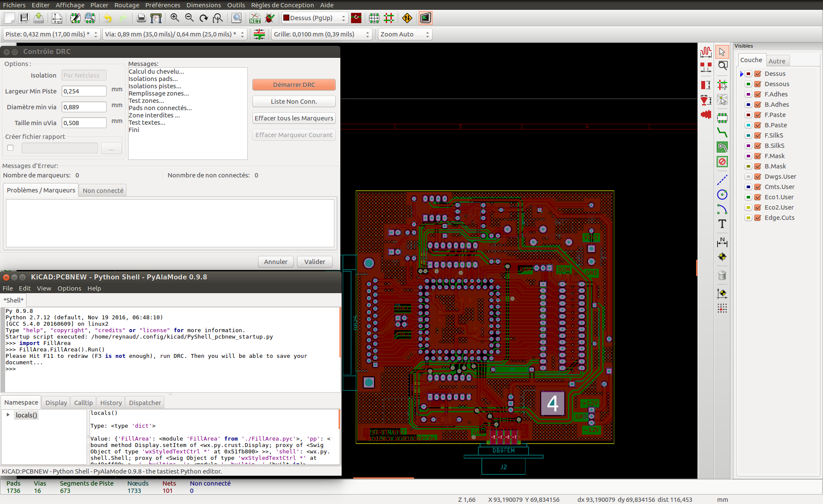Click the ladybug DRC check icon
823x504 pixels.
click(270, 18)
